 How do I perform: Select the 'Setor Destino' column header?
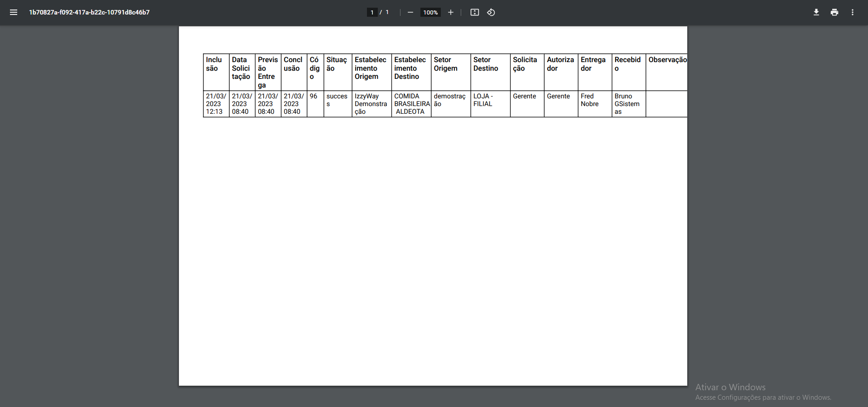point(490,72)
